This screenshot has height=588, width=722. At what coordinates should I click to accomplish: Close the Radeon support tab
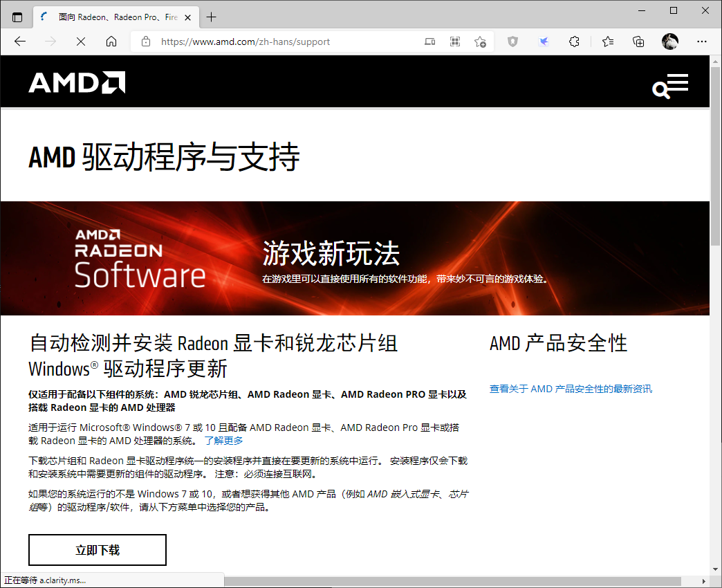tap(188, 17)
